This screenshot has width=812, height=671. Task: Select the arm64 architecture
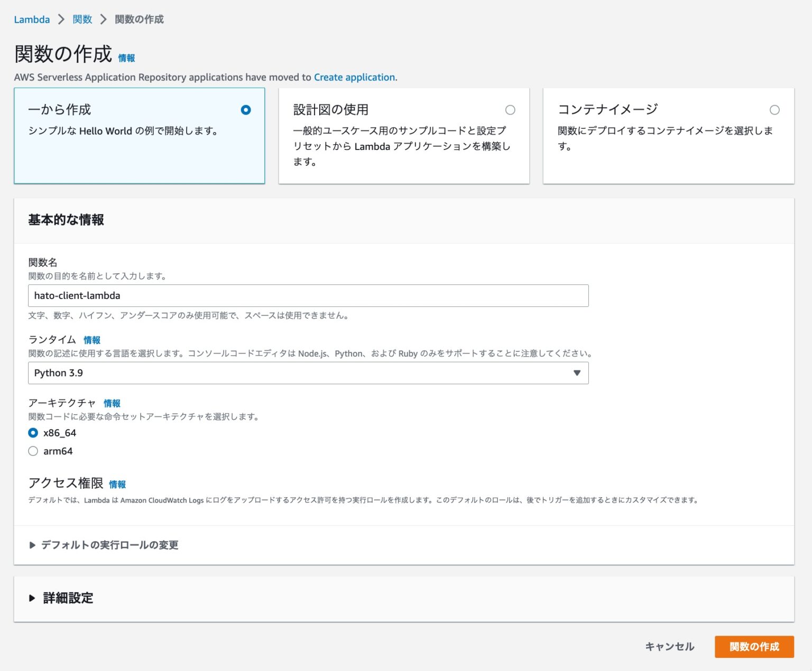[x=33, y=451]
